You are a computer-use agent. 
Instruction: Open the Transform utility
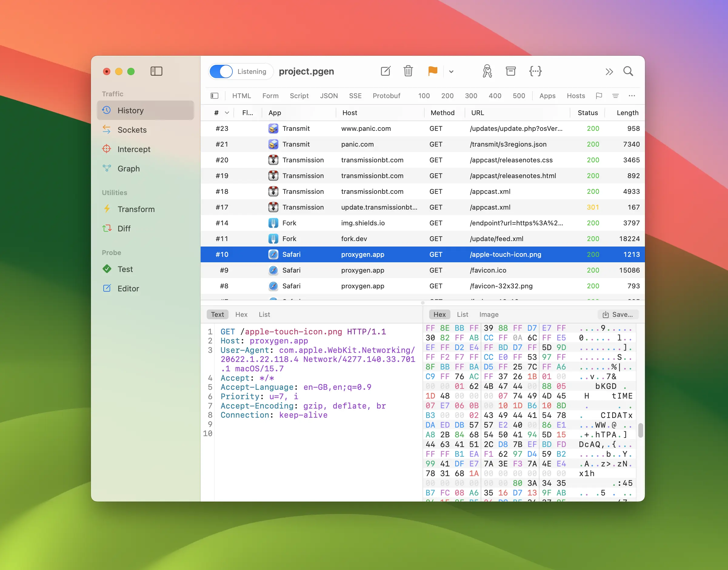tap(145, 209)
